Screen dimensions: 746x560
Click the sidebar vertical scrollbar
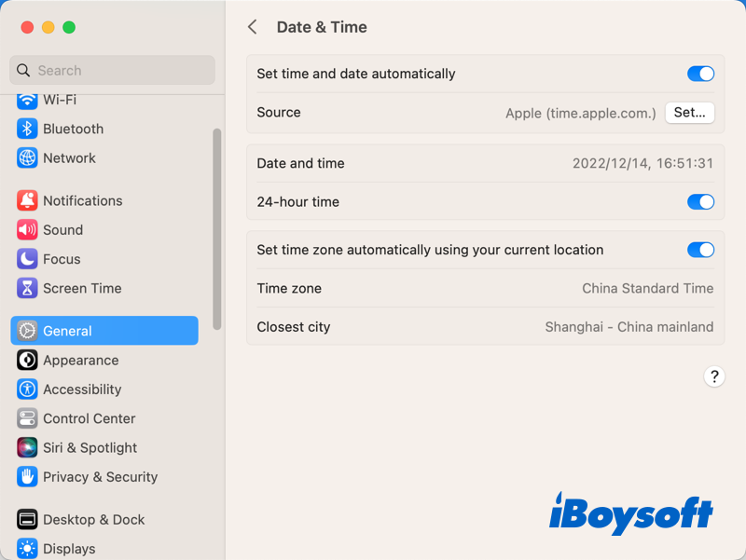217,228
